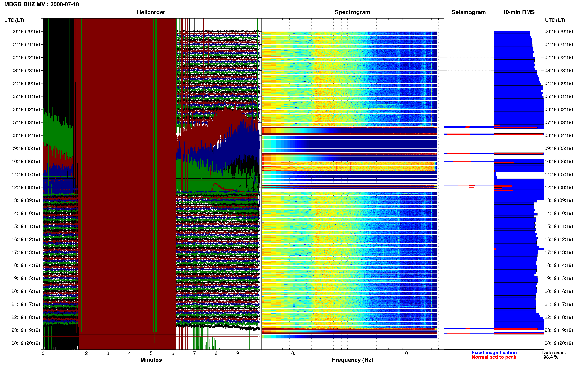The width and height of the screenshot is (588, 368).
Task: Select left time label '07:19 (03:19)'
Action: [26, 122]
